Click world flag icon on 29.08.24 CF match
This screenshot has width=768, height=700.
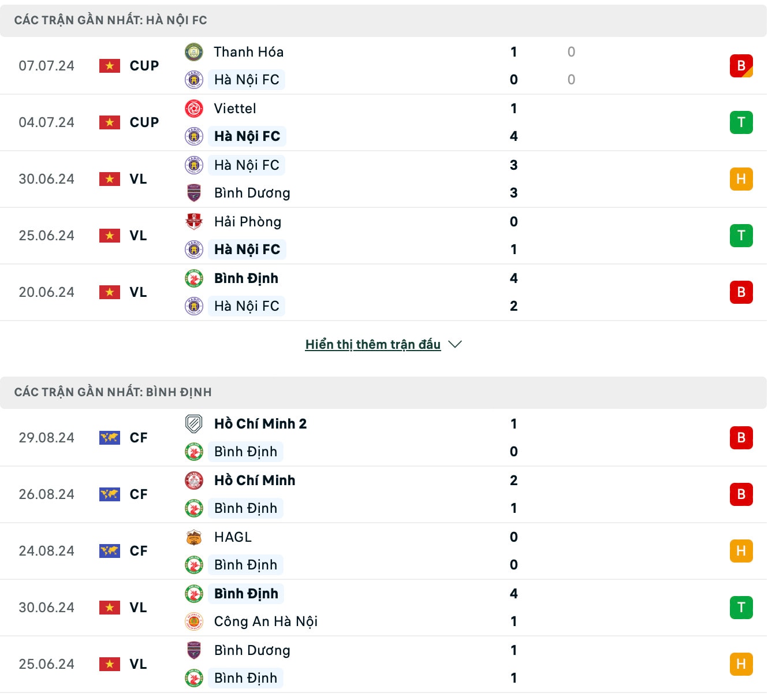point(110,438)
